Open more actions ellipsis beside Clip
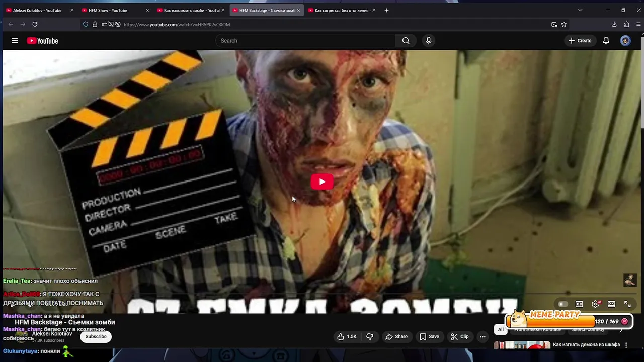This screenshot has height=362, width=644. point(482,337)
